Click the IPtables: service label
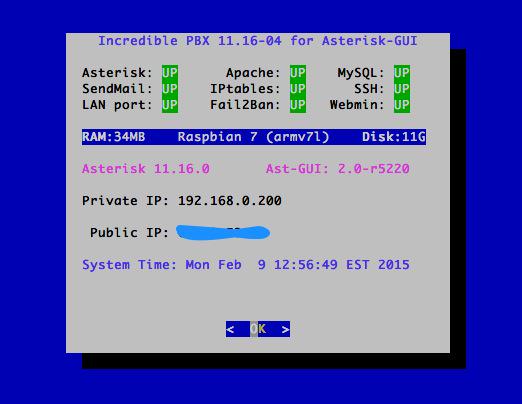The height and width of the screenshot is (404, 522). pyautogui.click(x=245, y=89)
